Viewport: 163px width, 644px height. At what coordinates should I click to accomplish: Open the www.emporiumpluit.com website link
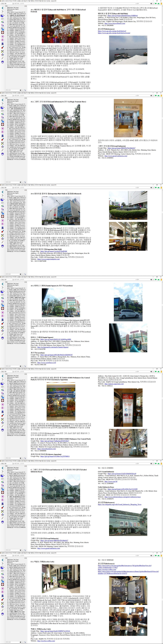tap(49, 259)
